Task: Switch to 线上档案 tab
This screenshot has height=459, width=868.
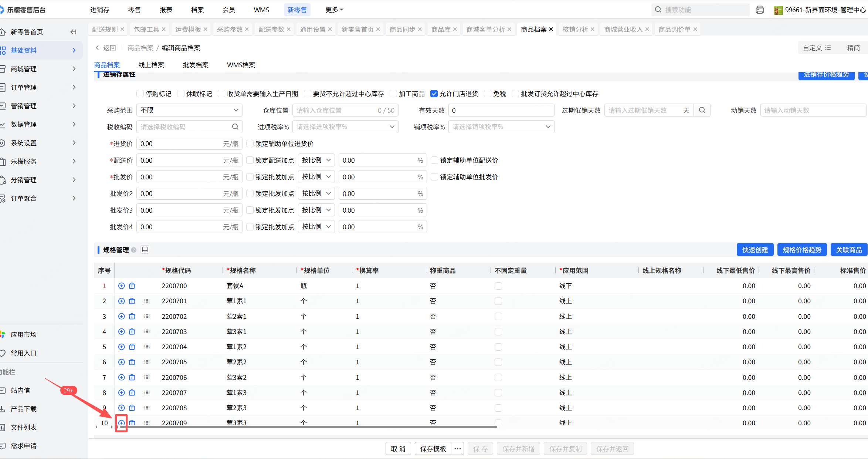Action: coord(151,65)
